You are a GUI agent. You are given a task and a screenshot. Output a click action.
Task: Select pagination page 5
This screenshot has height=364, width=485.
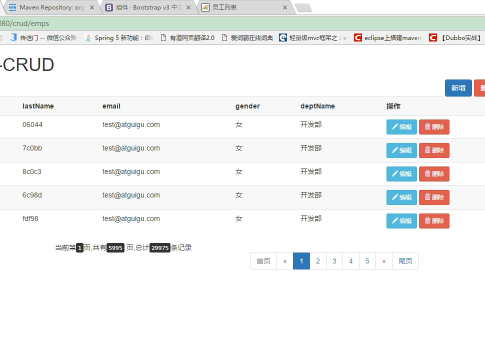click(x=367, y=261)
